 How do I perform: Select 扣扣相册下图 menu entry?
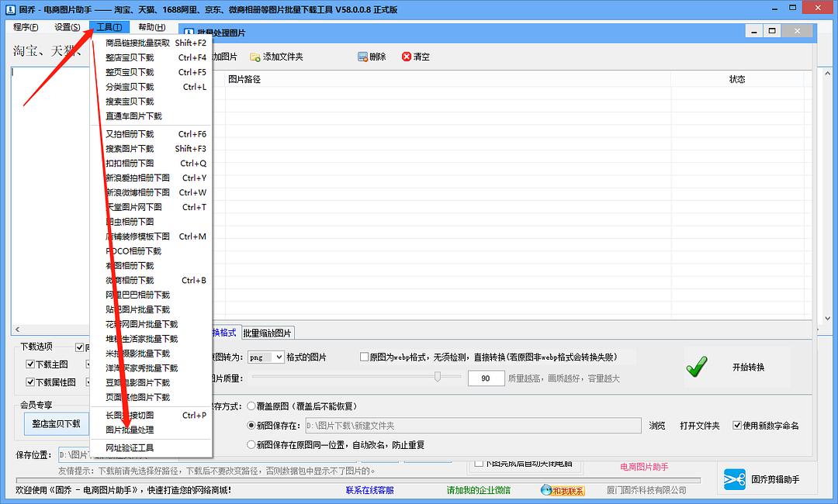tap(152, 164)
